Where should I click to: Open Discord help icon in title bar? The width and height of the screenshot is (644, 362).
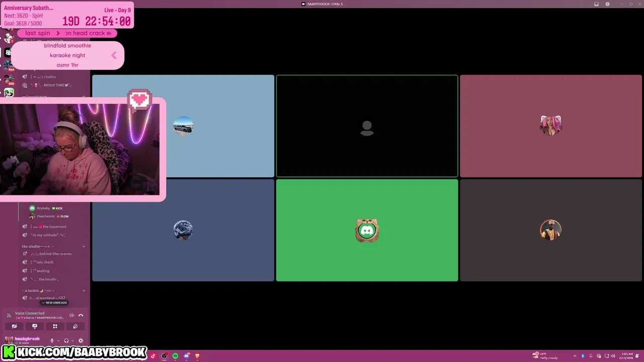click(x=607, y=4)
